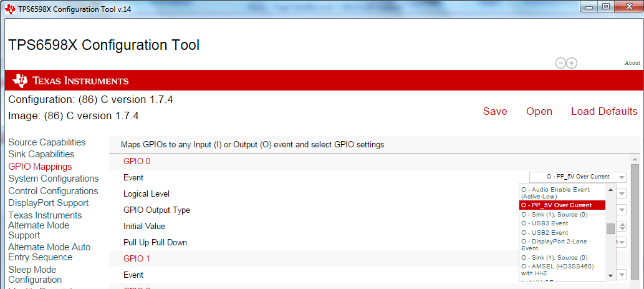This screenshot has height=289, width=644.
Task: Click the GPIO Output Type label
Action: 157,210
